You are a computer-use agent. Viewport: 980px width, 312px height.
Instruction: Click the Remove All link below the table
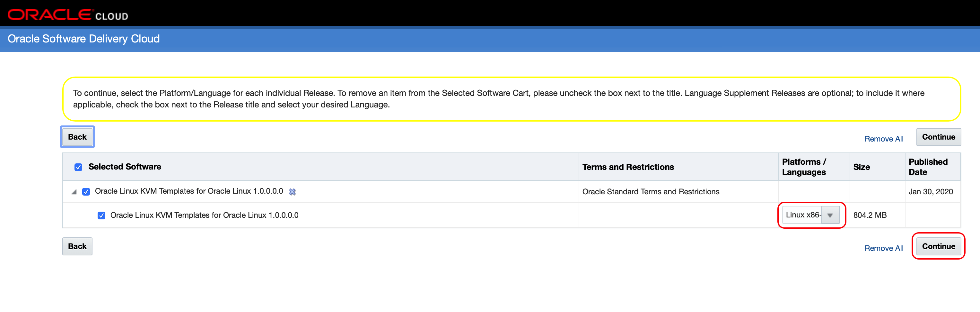[x=883, y=248]
